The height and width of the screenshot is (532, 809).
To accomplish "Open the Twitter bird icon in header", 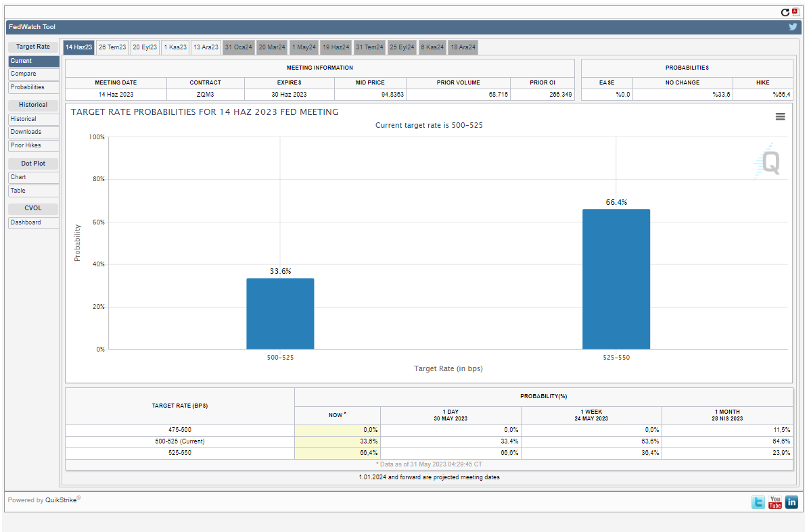I will (793, 27).
